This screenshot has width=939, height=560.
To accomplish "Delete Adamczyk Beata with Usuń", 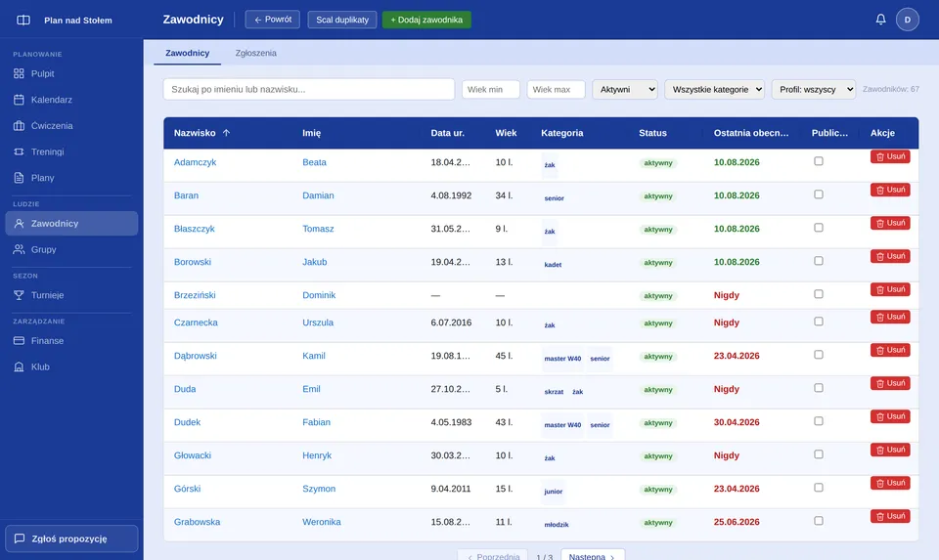I will 890,156.
